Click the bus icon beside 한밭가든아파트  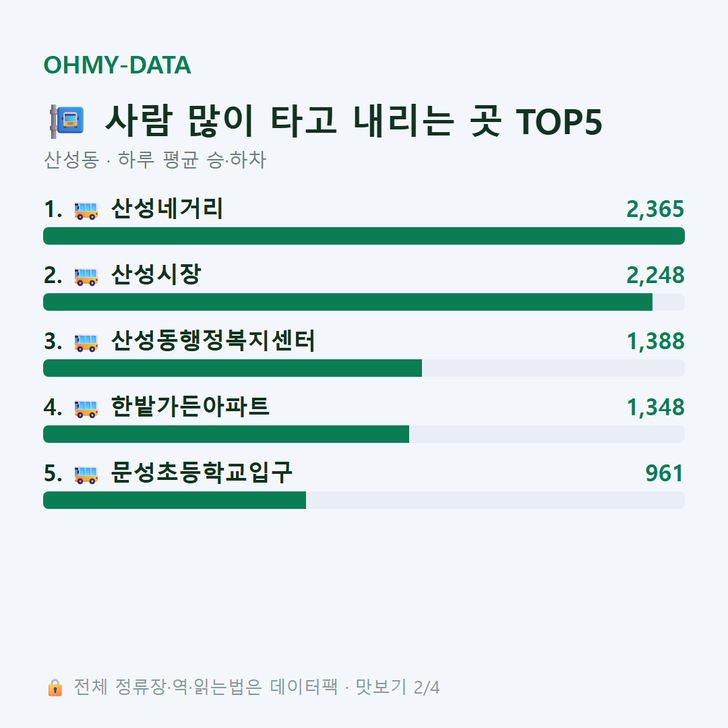[x=86, y=408]
